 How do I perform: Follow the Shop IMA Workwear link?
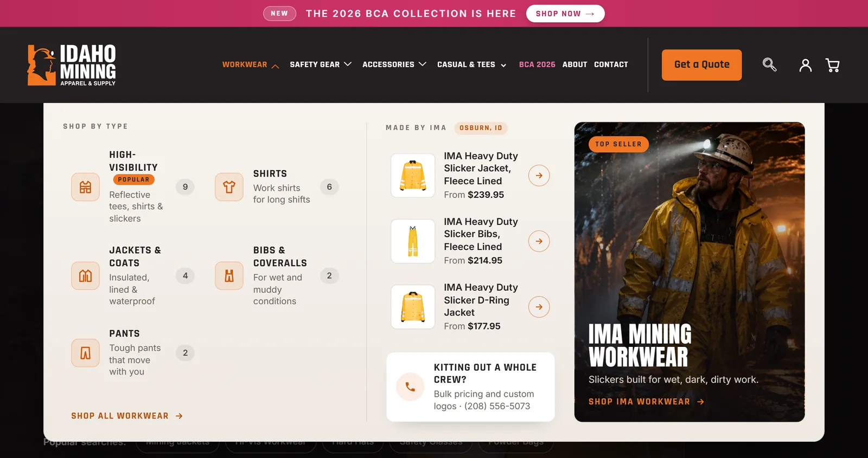[x=646, y=402]
